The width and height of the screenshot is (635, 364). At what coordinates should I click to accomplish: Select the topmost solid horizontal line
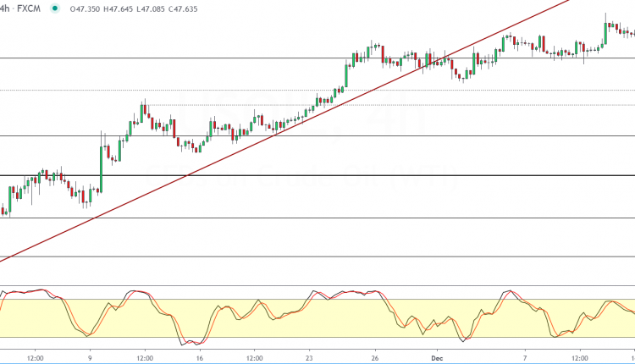pos(254,58)
